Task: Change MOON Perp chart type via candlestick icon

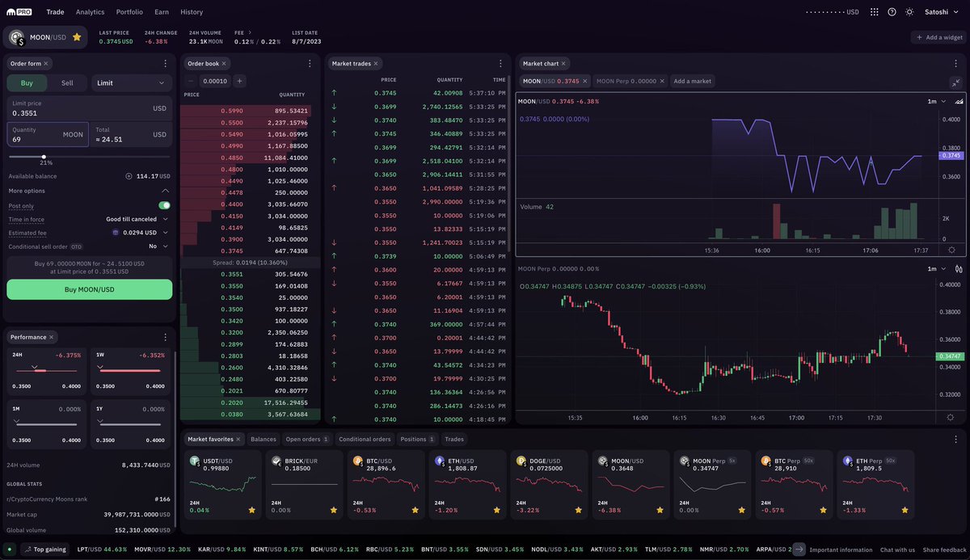Action: 959,269
